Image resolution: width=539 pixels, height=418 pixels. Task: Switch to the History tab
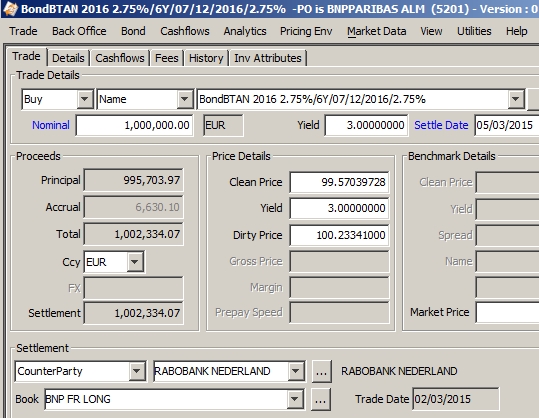[206, 58]
